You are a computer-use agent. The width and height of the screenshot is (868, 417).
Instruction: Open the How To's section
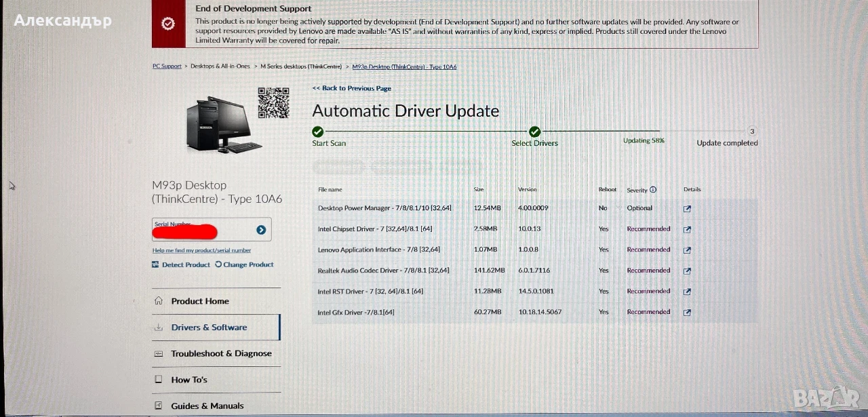(189, 380)
